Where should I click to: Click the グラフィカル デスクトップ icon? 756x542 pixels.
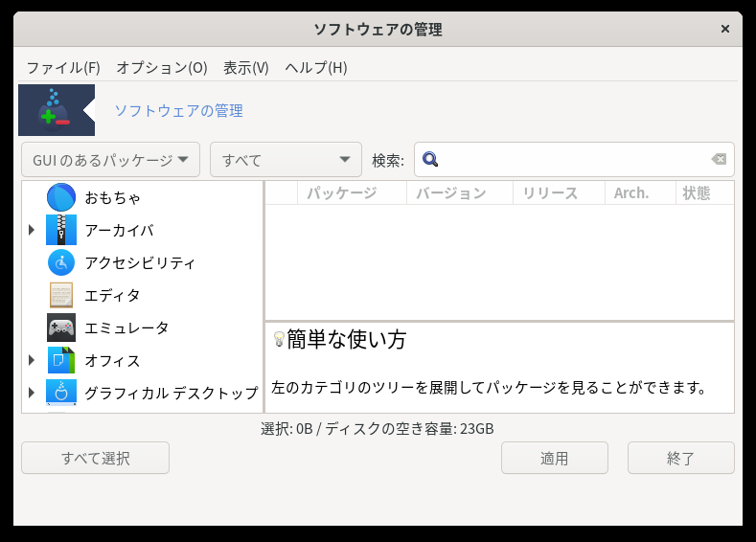click(61, 393)
